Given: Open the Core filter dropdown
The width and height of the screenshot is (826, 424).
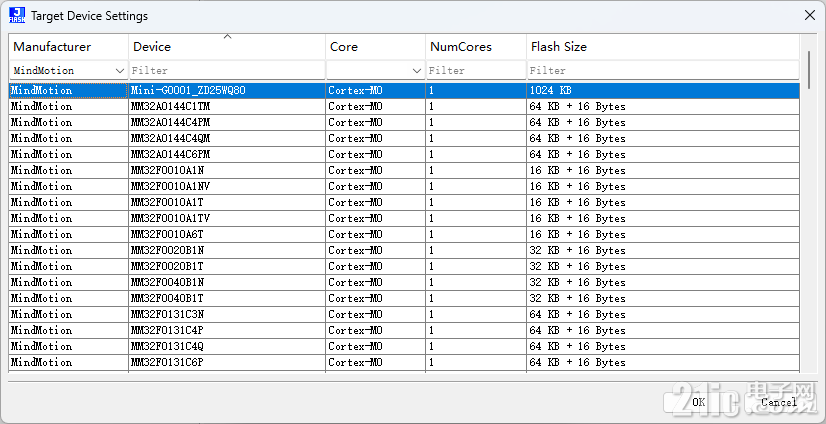Looking at the screenshot, I should 417,71.
